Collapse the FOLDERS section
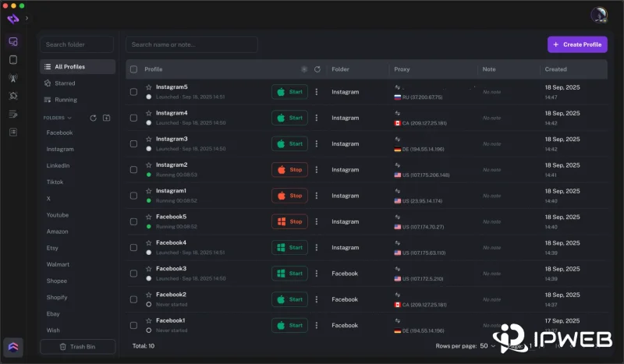The width and height of the screenshot is (624, 364). (58, 118)
